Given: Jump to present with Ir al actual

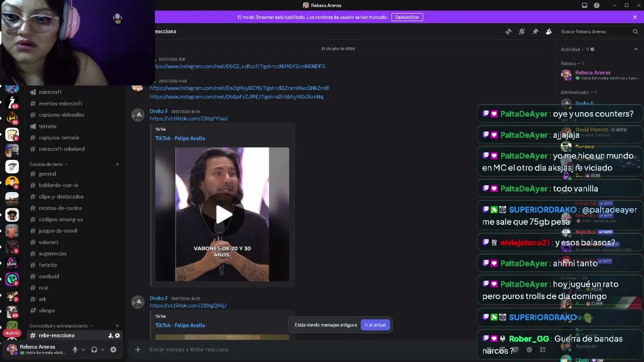Looking at the screenshot, I should (x=375, y=325).
